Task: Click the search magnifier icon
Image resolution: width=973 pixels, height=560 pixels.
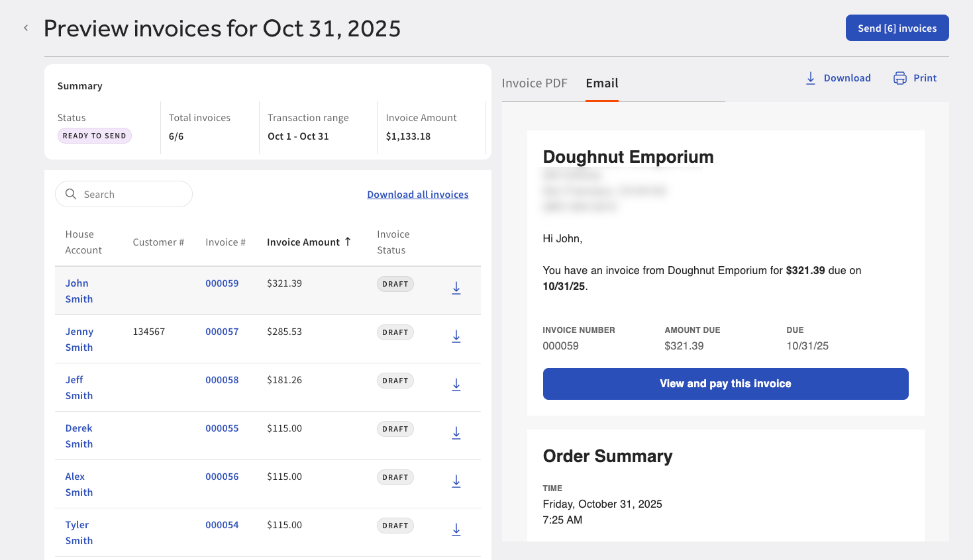Action: [x=72, y=194]
